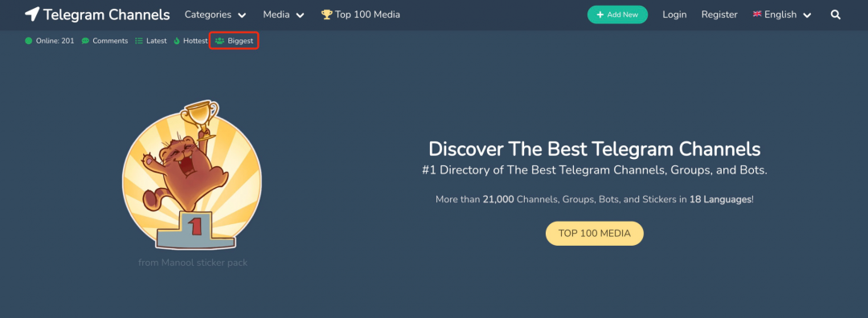Open the search magnifier icon
The height and width of the screenshot is (318, 868).
pyautogui.click(x=835, y=15)
